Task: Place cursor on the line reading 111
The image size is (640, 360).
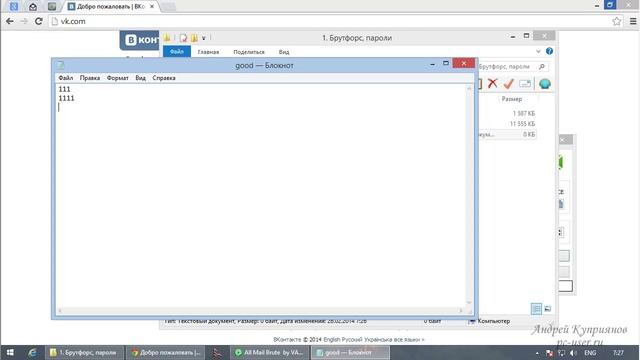Action: 64,89
